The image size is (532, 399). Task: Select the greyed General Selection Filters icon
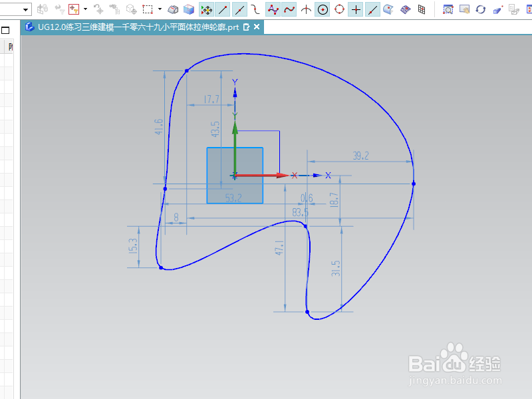pos(43,9)
